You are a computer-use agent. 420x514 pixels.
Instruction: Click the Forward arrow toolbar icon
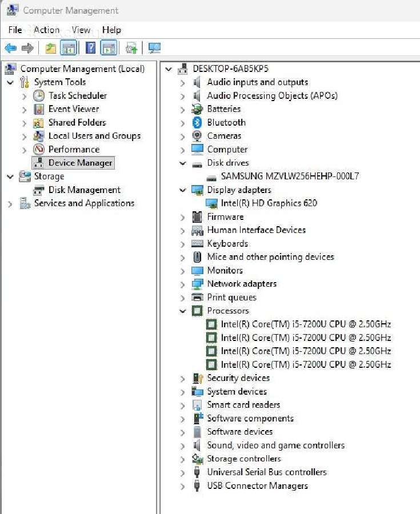27,49
